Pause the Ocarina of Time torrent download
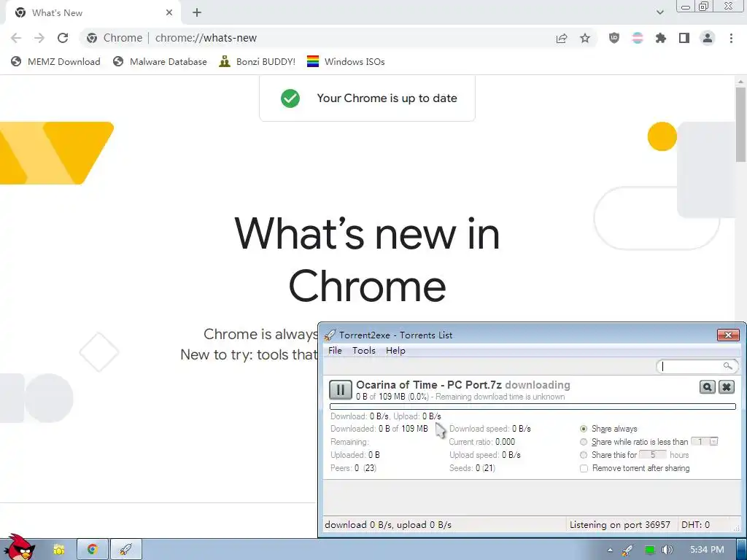Viewport: 747px width, 560px height. [340, 390]
